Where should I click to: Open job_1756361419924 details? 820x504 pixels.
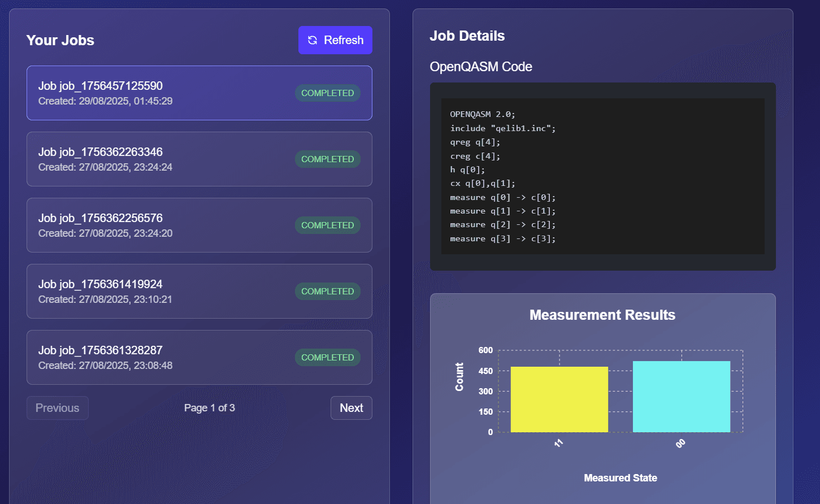[199, 292]
